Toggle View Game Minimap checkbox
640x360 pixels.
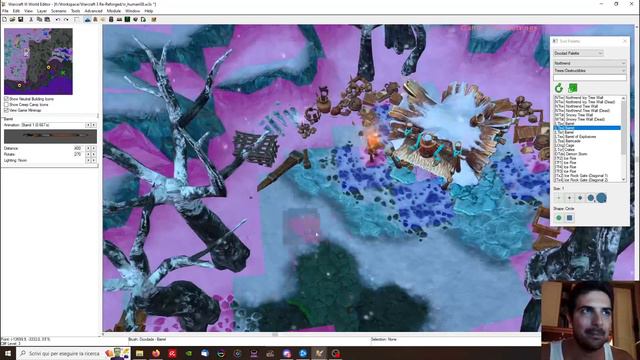pos(6,110)
